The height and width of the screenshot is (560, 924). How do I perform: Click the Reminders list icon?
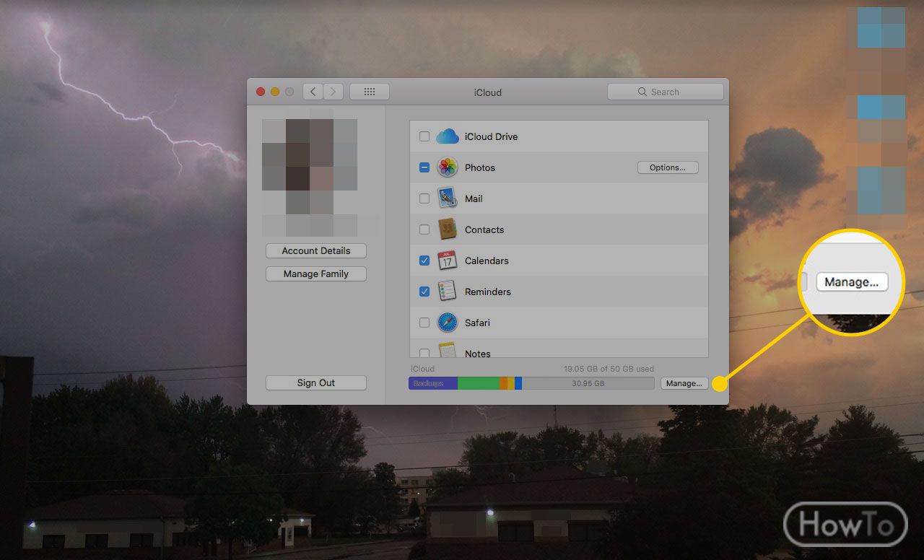(x=448, y=292)
